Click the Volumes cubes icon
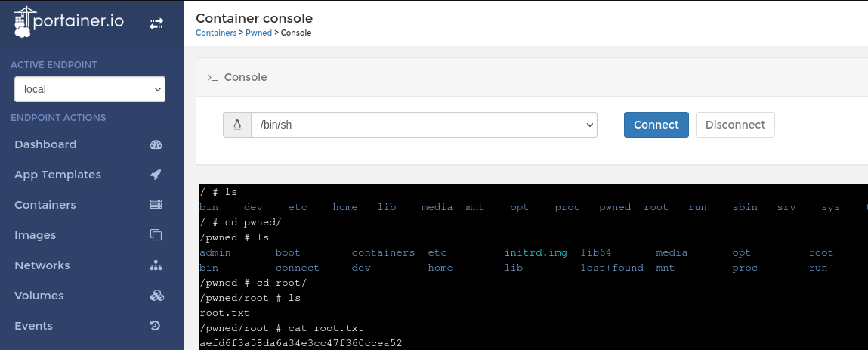The width and height of the screenshot is (868, 350). coord(156,296)
